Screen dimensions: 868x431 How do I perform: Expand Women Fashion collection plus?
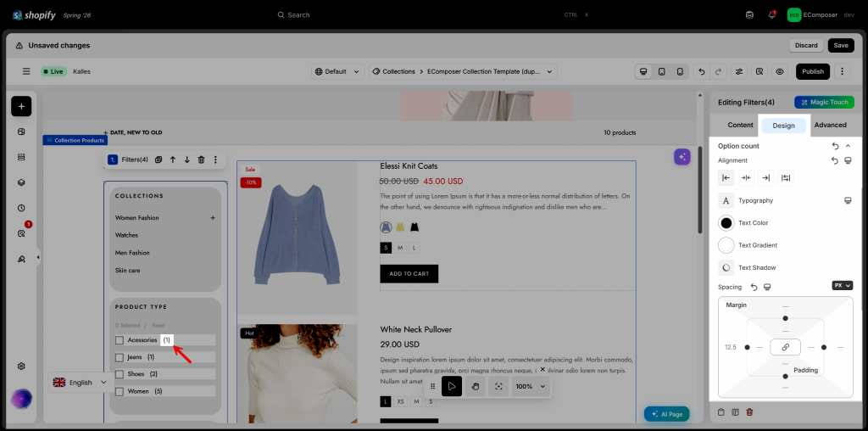click(213, 218)
